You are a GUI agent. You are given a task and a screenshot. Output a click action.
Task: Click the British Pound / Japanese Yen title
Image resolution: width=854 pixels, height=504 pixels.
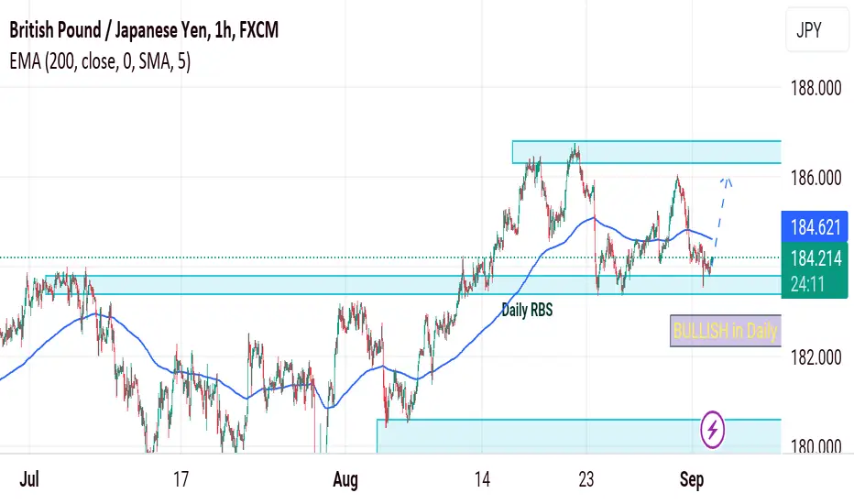pyautogui.click(x=144, y=30)
